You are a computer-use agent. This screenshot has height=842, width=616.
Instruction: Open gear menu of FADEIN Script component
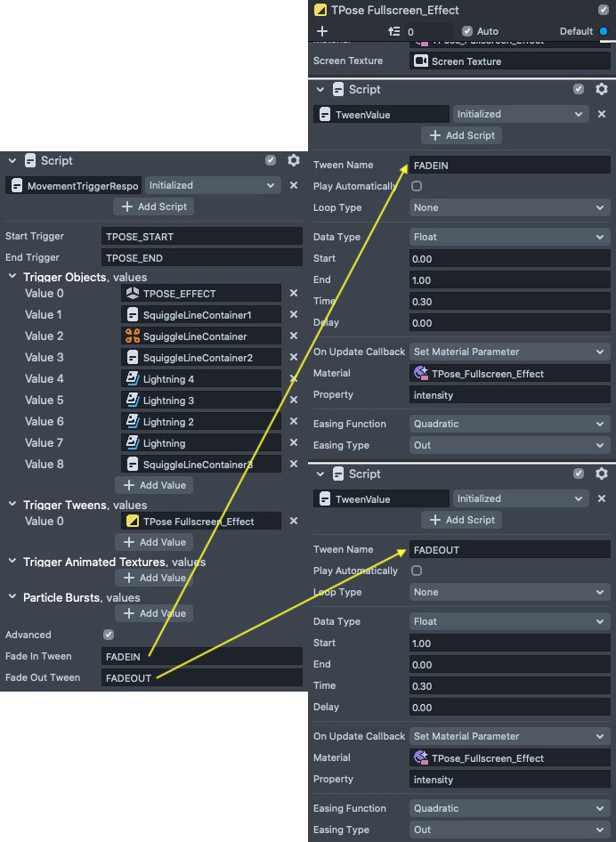coord(602,89)
